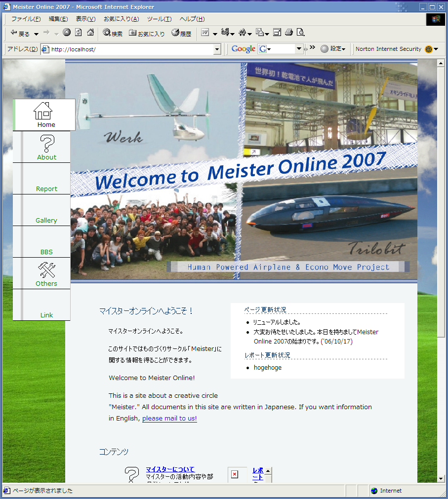The image size is (448, 499).
Task: Expand the Norton Internet Security dropdown arrow
Action: [x=436, y=49]
